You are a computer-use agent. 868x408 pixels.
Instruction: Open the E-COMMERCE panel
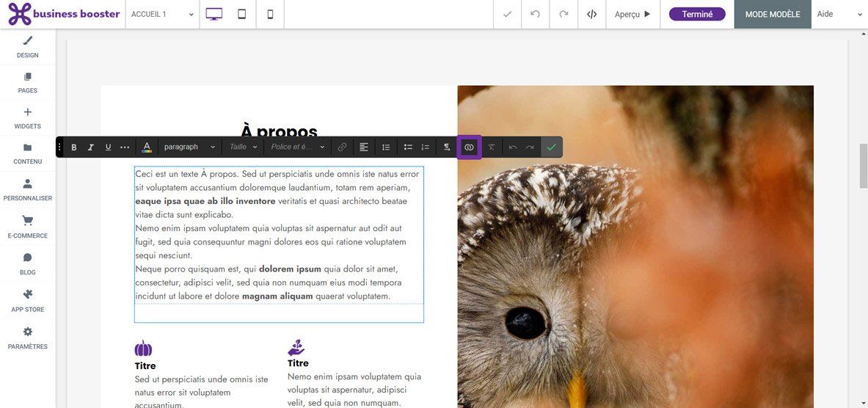tap(28, 227)
